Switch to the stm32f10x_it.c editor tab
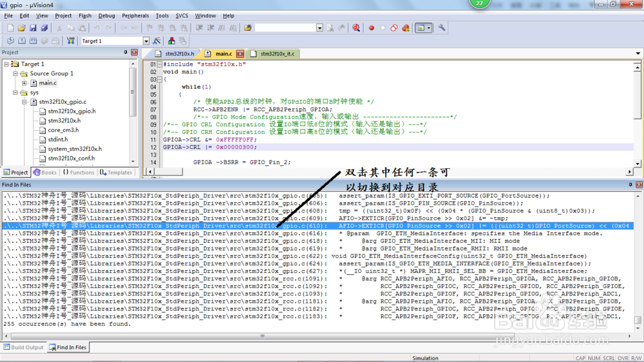644x362 pixels. point(272,54)
